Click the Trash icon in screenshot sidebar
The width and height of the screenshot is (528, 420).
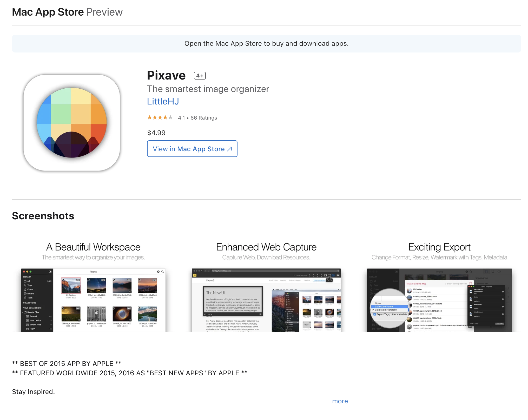pyautogui.click(x=25, y=298)
